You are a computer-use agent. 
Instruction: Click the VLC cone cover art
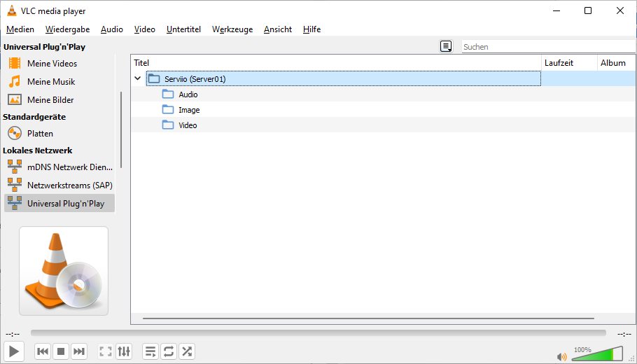(x=64, y=271)
